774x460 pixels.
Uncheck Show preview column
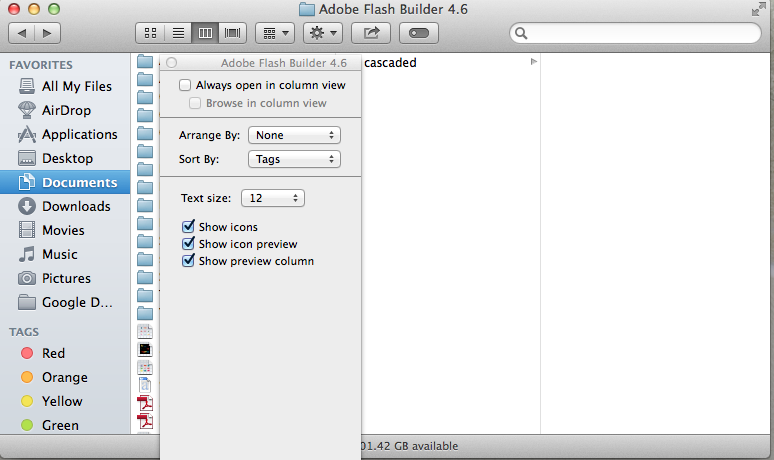[188, 261]
